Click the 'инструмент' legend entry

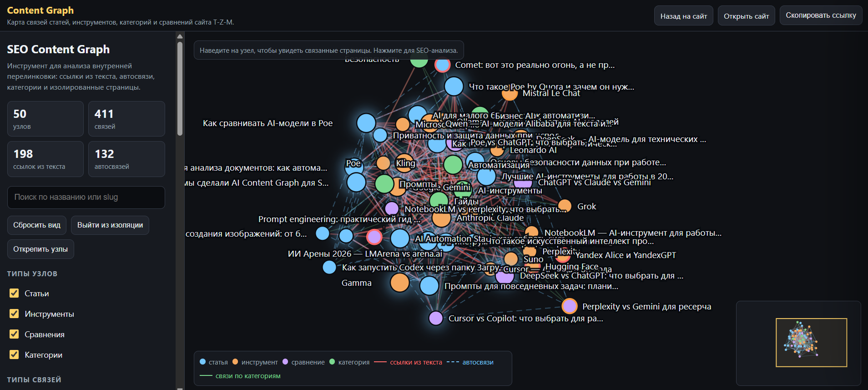(x=255, y=362)
